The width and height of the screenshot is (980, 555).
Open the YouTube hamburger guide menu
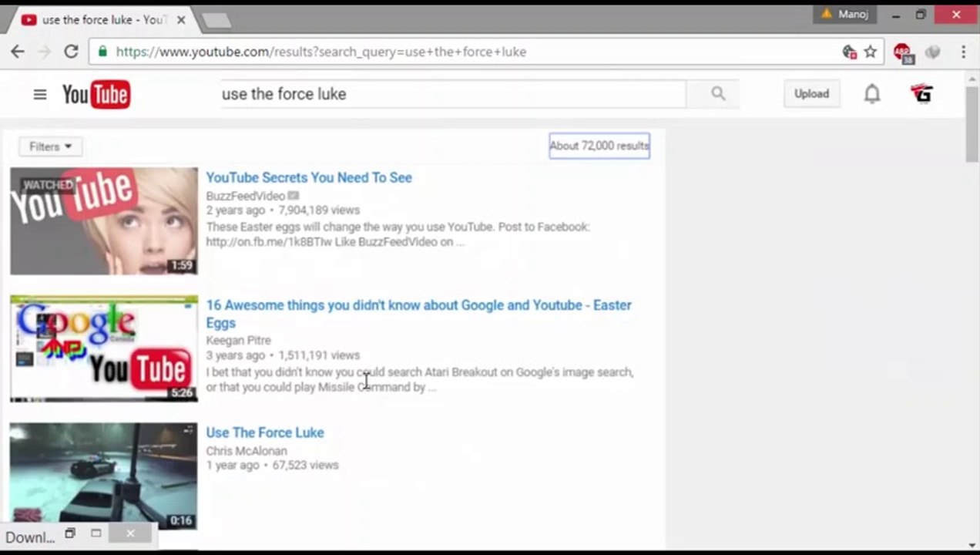(x=40, y=94)
